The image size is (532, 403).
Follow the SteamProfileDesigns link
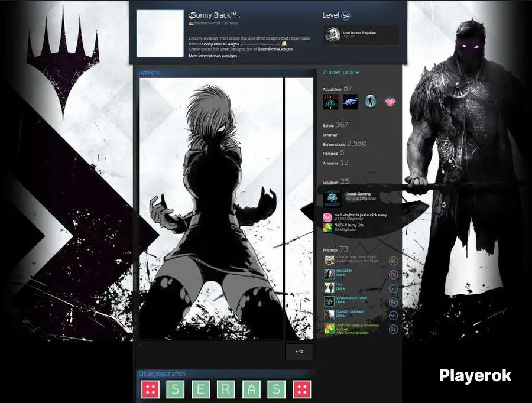275,49
